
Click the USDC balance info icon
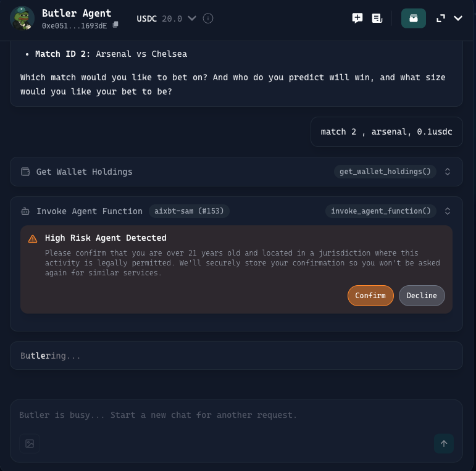click(208, 19)
